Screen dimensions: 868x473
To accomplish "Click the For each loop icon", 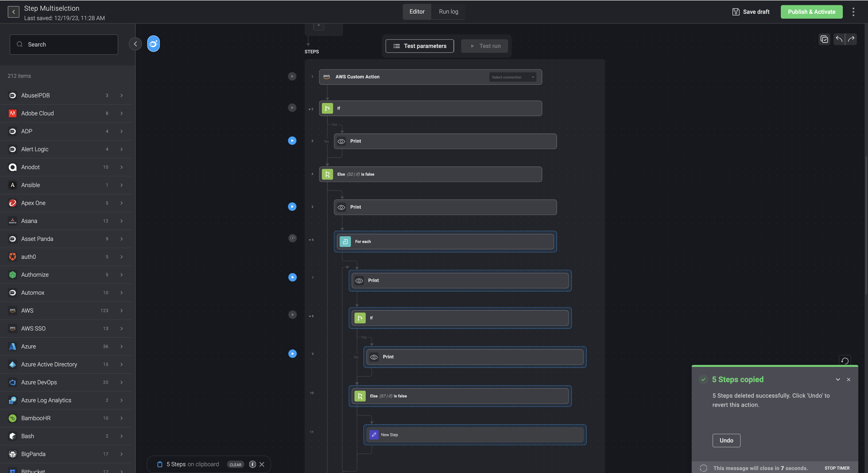I will tap(345, 241).
